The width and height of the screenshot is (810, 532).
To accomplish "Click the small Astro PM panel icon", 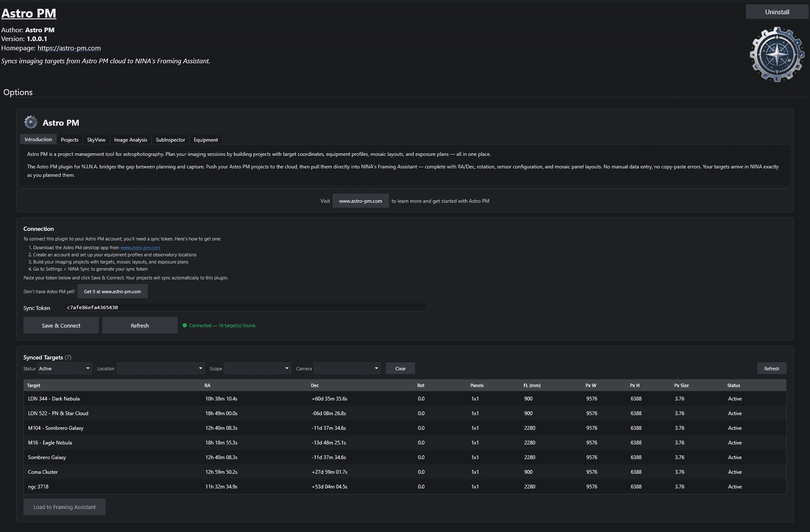I will coord(31,122).
